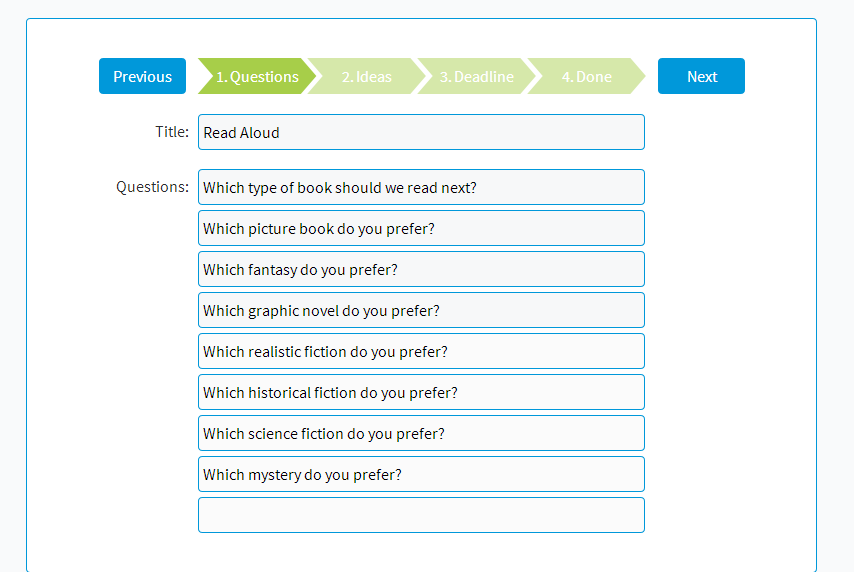
Task: Focus the 'Which picture book' question field
Action: (x=421, y=228)
